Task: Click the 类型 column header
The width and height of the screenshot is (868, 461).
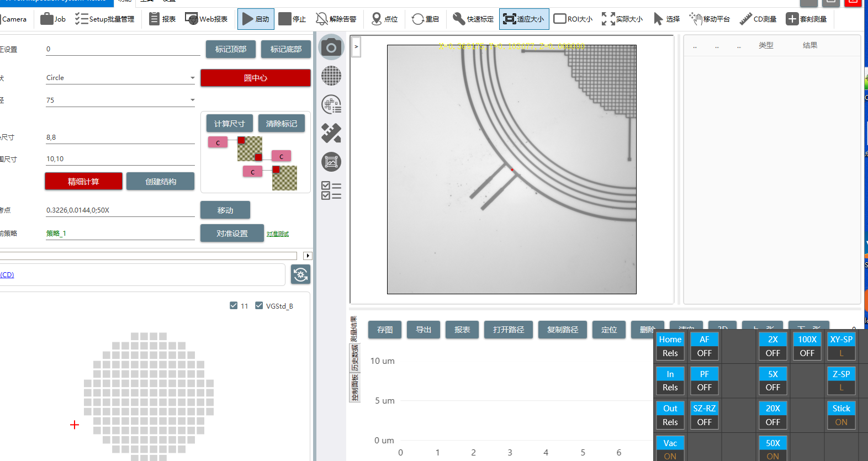Action: point(766,45)
